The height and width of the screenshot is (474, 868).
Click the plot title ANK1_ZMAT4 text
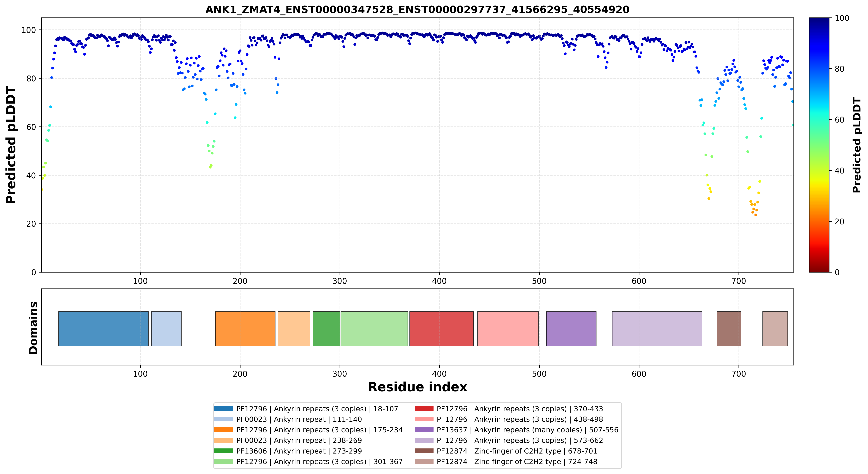pyautogui.click(x=417, y=9)
